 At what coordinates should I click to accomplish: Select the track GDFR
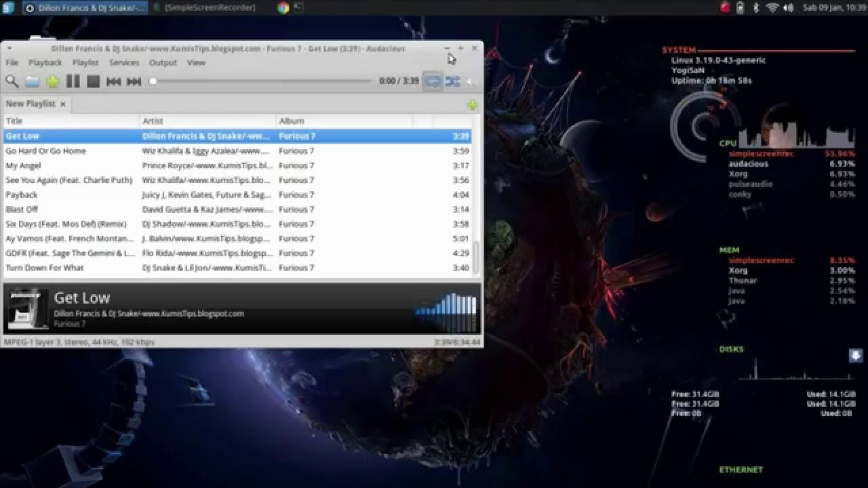tap(237, 253)
